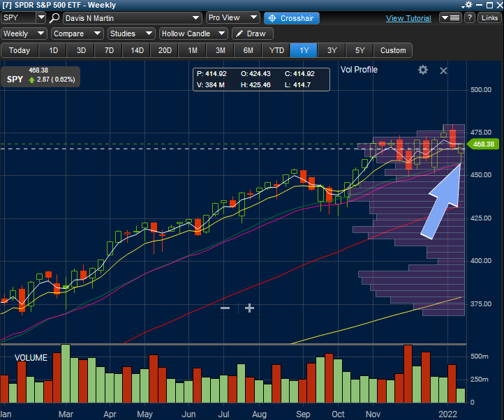Click the VOLUME panel label

click(x=31, y=358)
